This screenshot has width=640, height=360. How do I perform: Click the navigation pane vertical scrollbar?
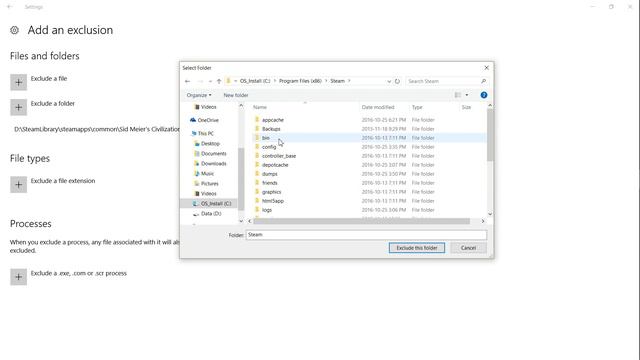tap(241, 179)
